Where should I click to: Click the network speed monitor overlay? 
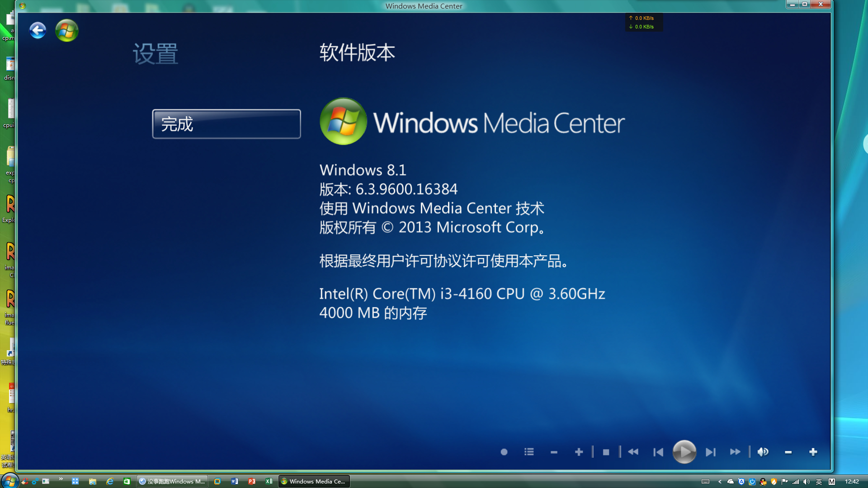tap(644, 22)
